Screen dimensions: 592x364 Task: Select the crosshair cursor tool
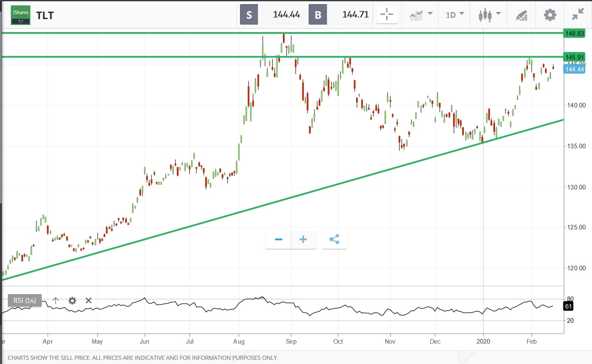coord(387,15)
